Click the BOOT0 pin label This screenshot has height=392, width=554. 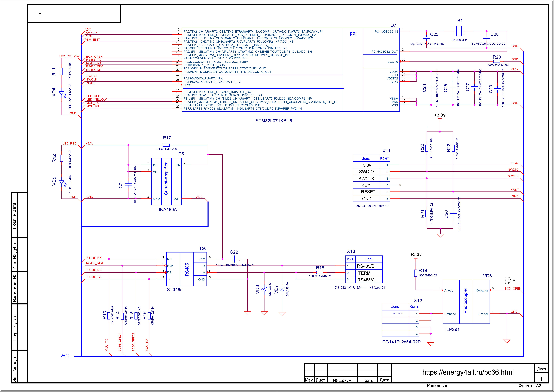point(393,62)
